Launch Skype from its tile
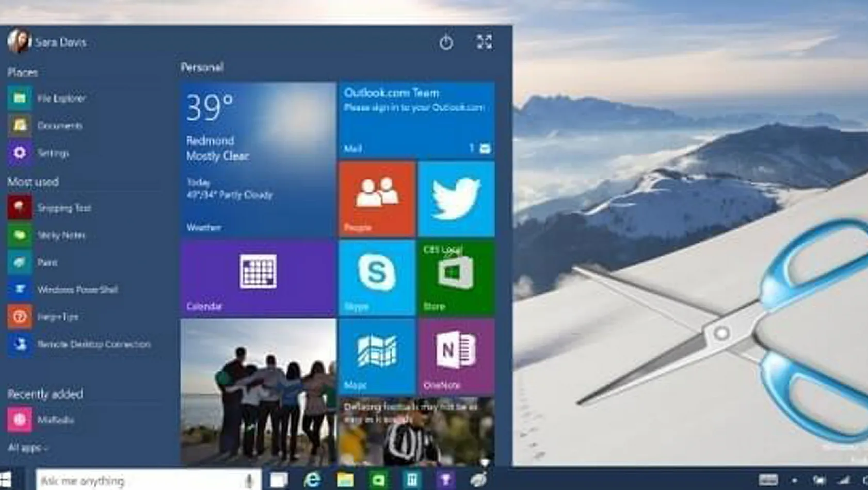The height and width of the screenshot is (490, 868). click(377, 278)
